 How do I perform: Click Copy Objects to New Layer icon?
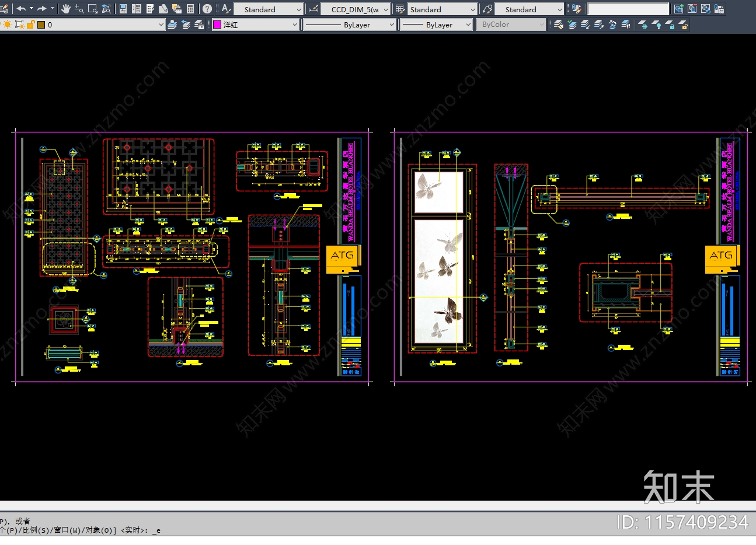(612, 25)
